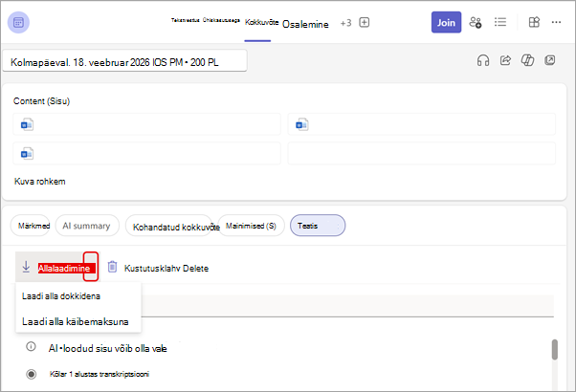Open the +3 overflow tabs
Viewport: 576px width, 392px height.
pos(345,23)
